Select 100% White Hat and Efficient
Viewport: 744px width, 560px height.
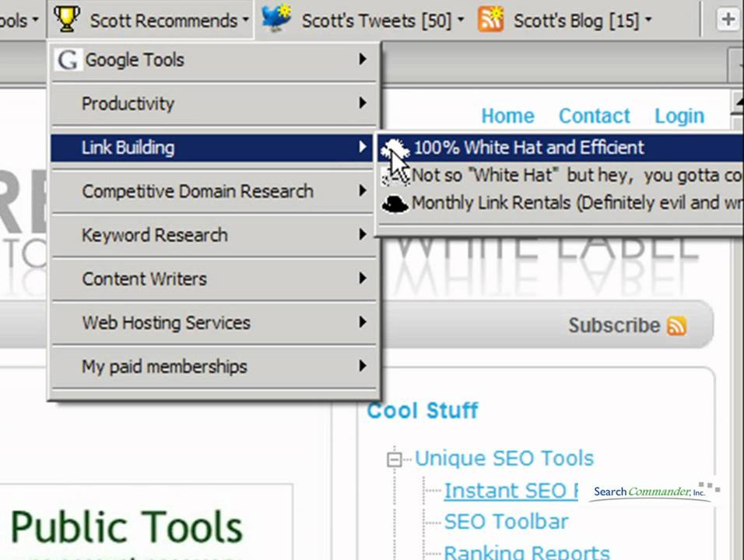[x=561, y=148]
